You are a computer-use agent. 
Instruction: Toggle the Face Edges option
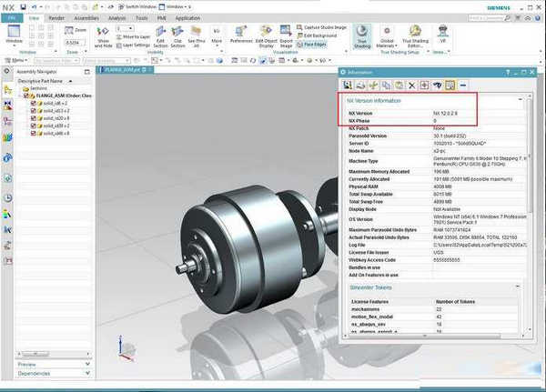(311, 45)
